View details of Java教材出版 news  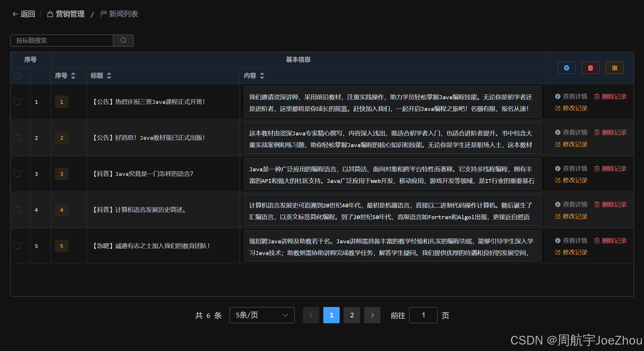click(571, 132)
